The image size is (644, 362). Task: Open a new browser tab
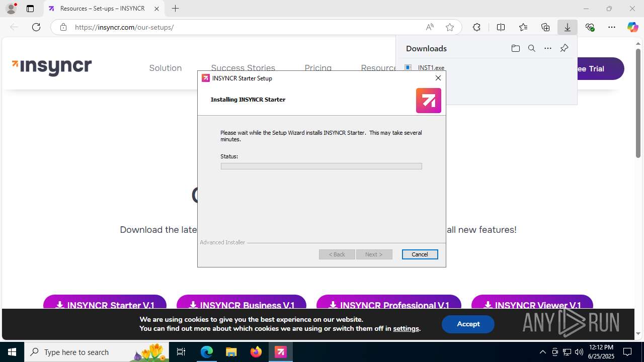[x=175, y=9]
